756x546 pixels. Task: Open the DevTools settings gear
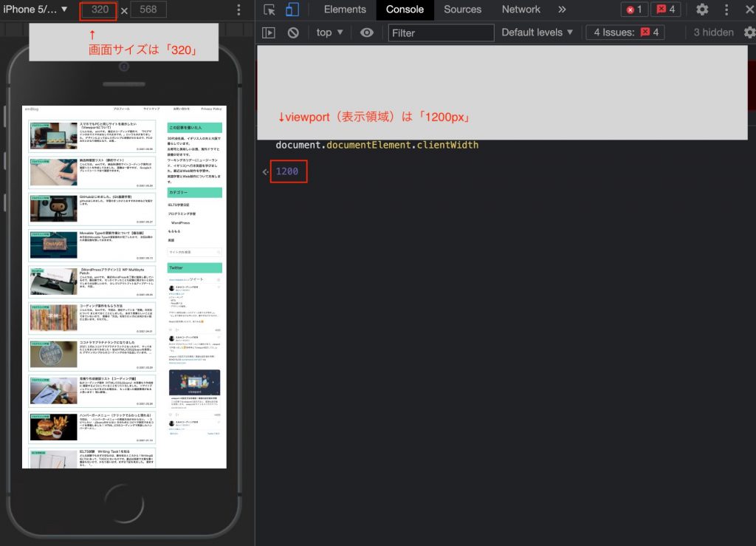pos(702,10)
